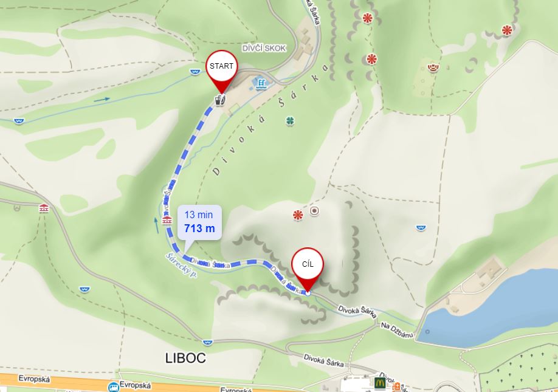Select the topmost red viewpoint star icon
558x392 pixels.
pyautogui.click(x=367, y=18)
